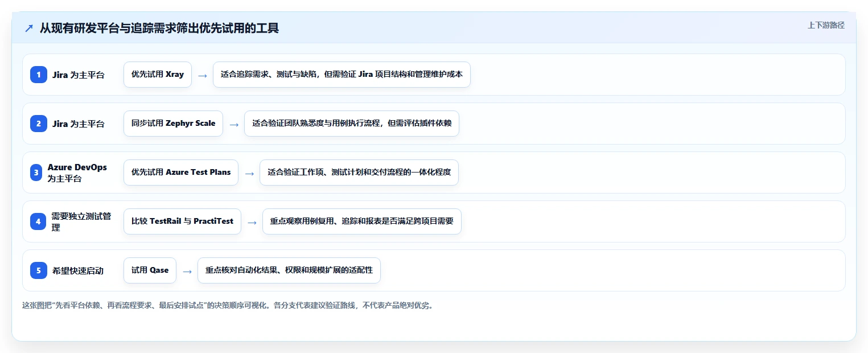The width and height of the screenshot is (868, 353).
Task: Click the 重点观察用例复用、追踪和报表 box
Action: click(362, 221)
